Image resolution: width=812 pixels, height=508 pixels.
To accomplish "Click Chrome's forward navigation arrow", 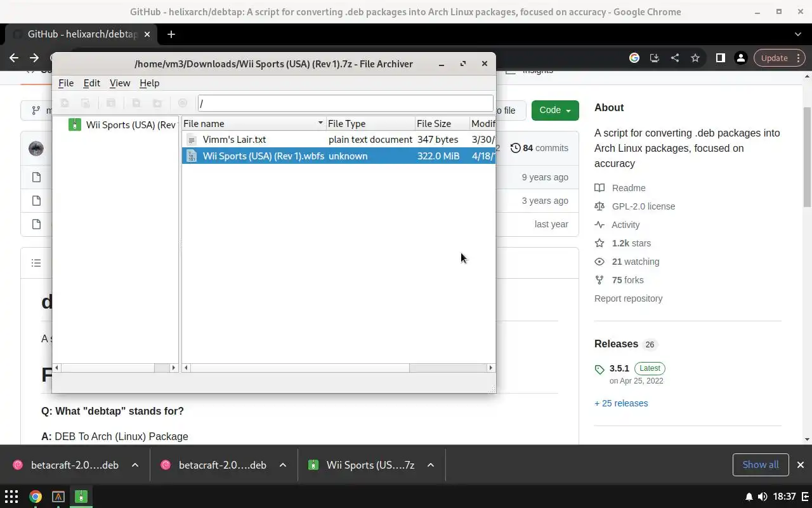I will point(34,58).
